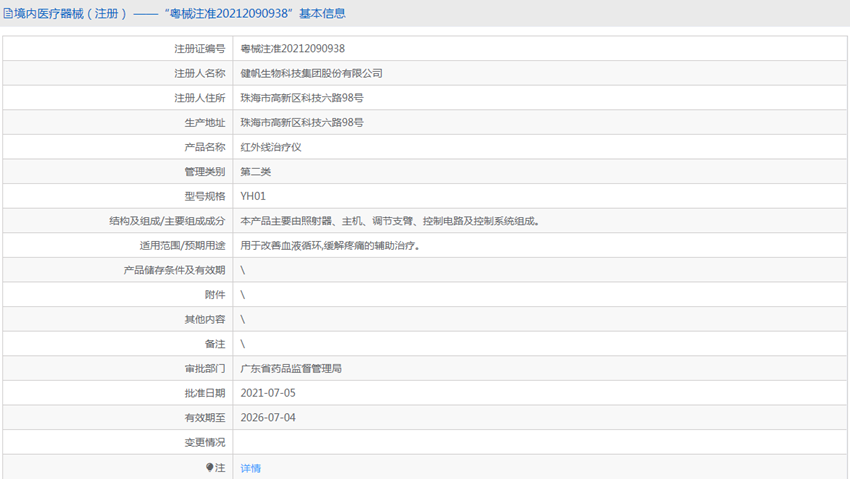Click the 结构及组成/主要组成成分 label
850x479 pixels.
(x=167, y=221)
